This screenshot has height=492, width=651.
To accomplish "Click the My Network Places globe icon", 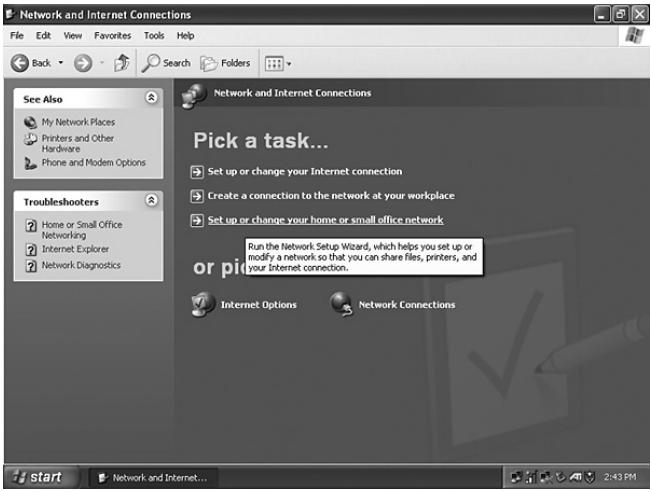I will point(30,122).
